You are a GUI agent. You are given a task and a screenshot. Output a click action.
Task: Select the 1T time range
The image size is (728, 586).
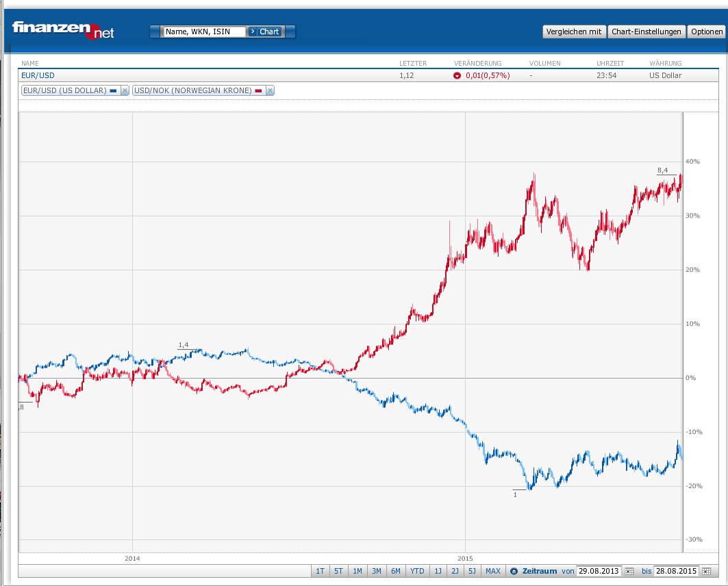tap(321, 571)
